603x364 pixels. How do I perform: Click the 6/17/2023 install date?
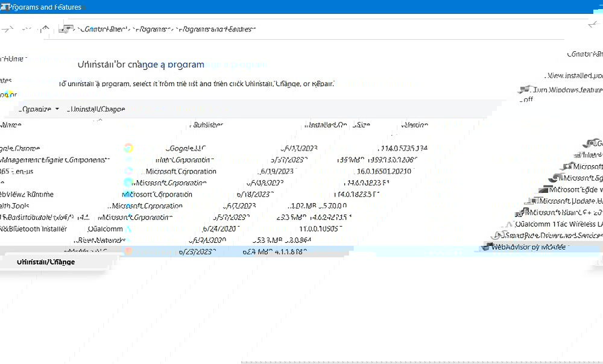tap(300, 148)
